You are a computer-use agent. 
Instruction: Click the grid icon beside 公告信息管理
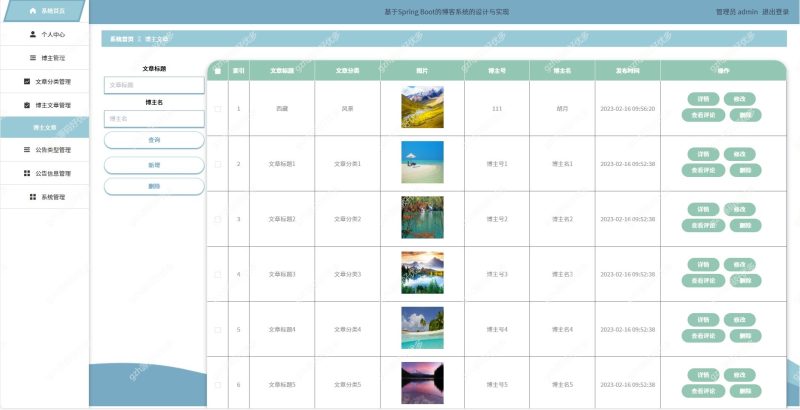[x=27, y=173]
